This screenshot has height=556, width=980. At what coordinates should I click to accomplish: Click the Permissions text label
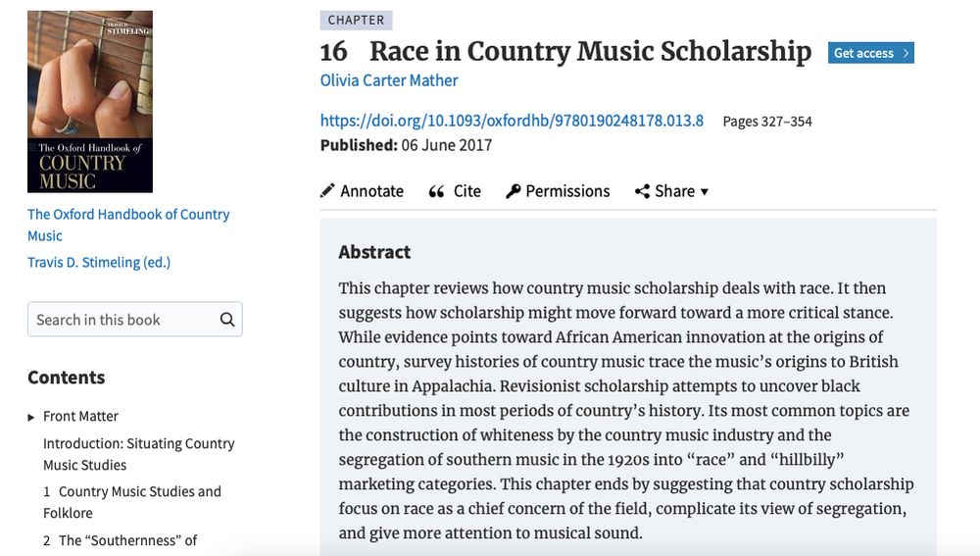[x=567, y=191]
